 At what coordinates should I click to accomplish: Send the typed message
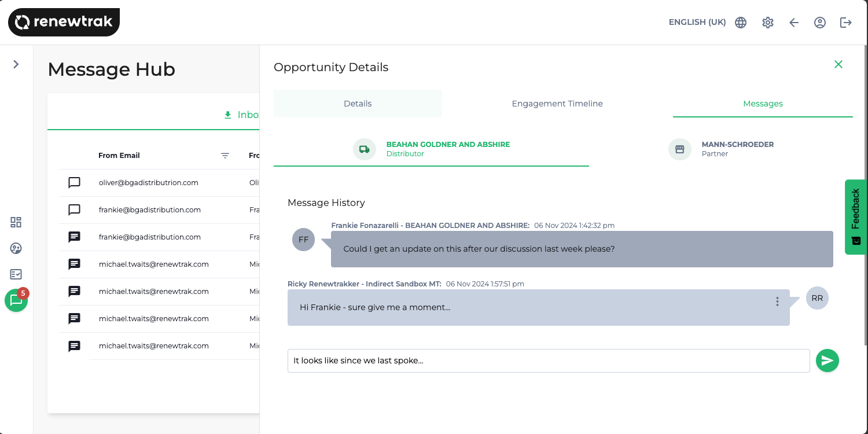point(827,361)
